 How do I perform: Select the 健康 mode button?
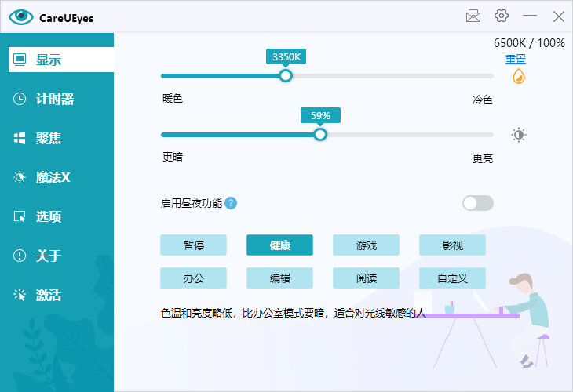point(279,245)
